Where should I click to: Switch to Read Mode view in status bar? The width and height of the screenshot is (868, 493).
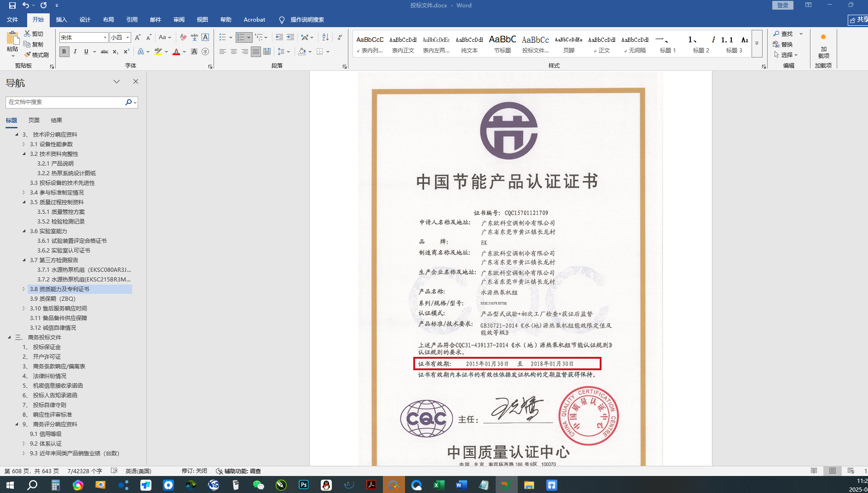pos(814,471)
